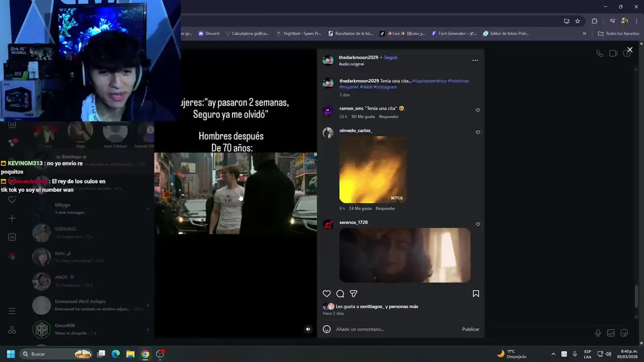Attach an image with the picture icon
The width and height of the screenshot is (644, 362).
pos(611,333)
